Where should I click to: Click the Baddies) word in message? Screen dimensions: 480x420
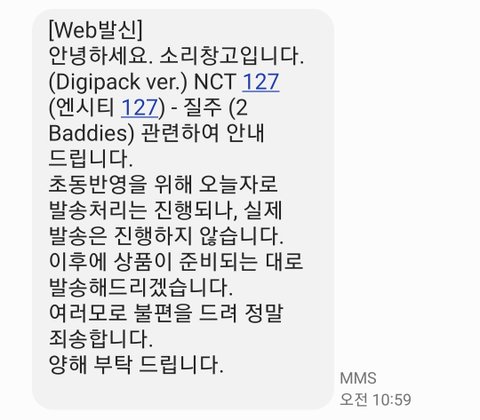click(92, 133)
